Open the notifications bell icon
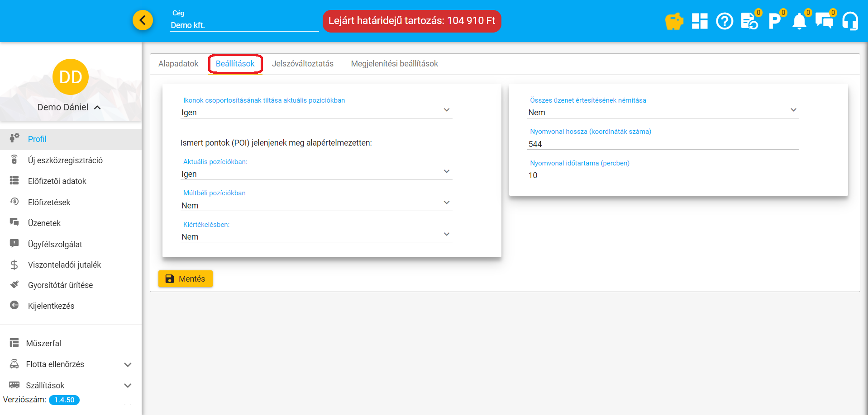Image resolution: width=868 pixels, height=415 pixels. [799, 21]
